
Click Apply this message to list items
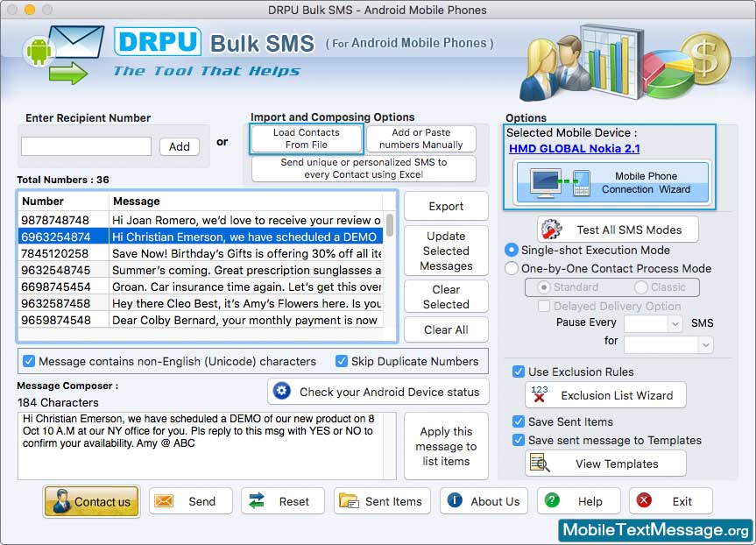tap(446, 446)
